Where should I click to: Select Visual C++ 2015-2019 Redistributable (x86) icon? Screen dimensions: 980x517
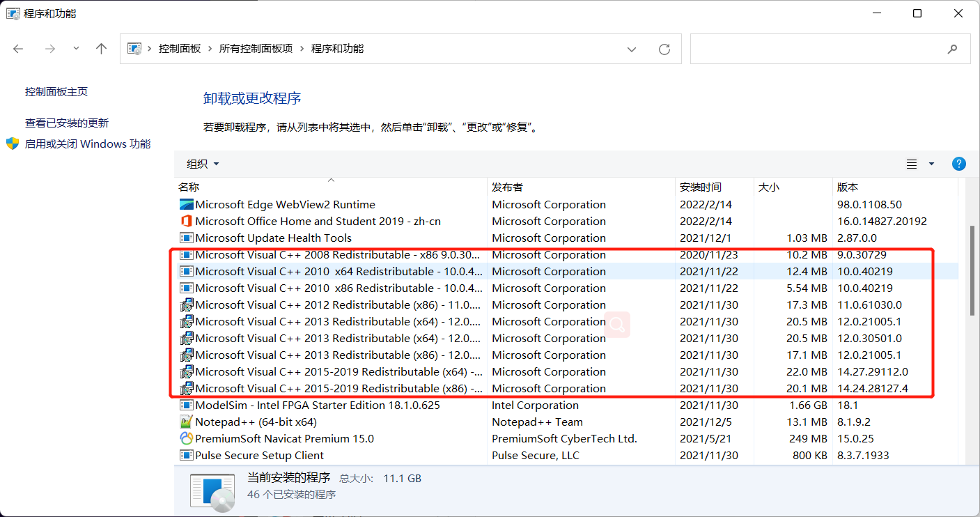tap(186, 389)
